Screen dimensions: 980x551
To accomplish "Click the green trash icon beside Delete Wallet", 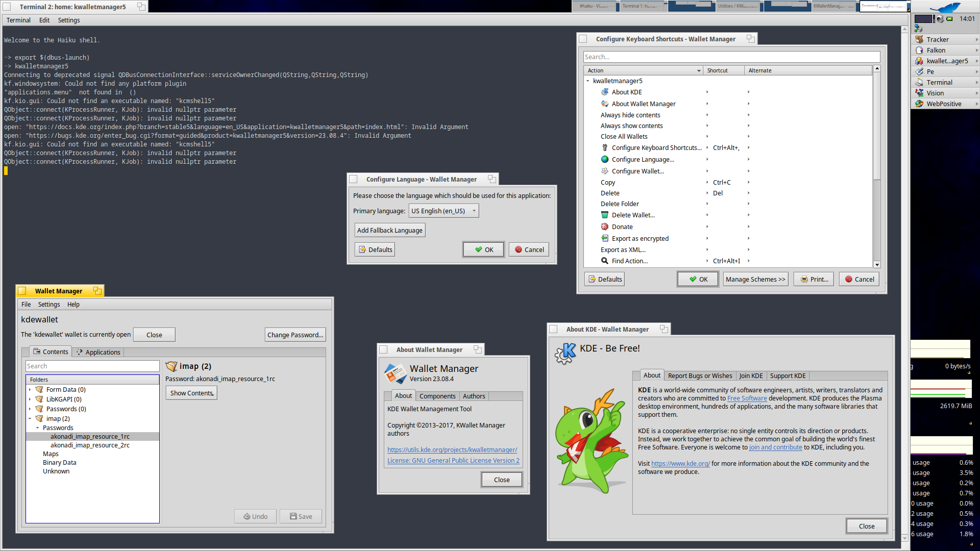I will click(605, 215).
